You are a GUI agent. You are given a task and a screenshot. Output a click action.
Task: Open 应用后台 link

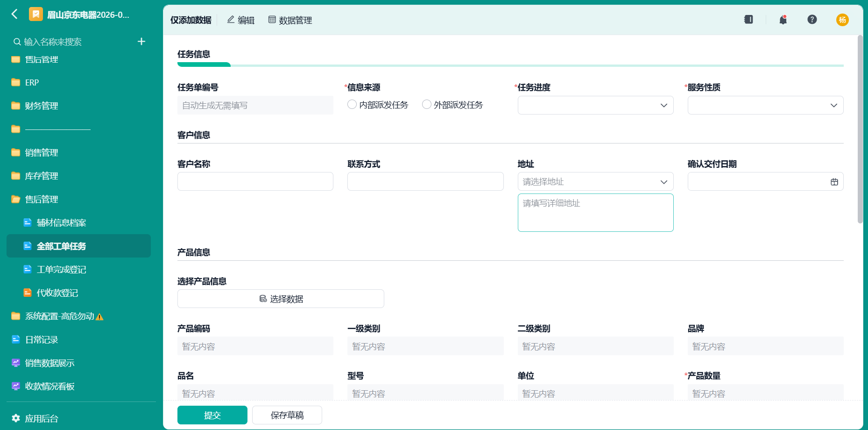(x=42, y=419)
